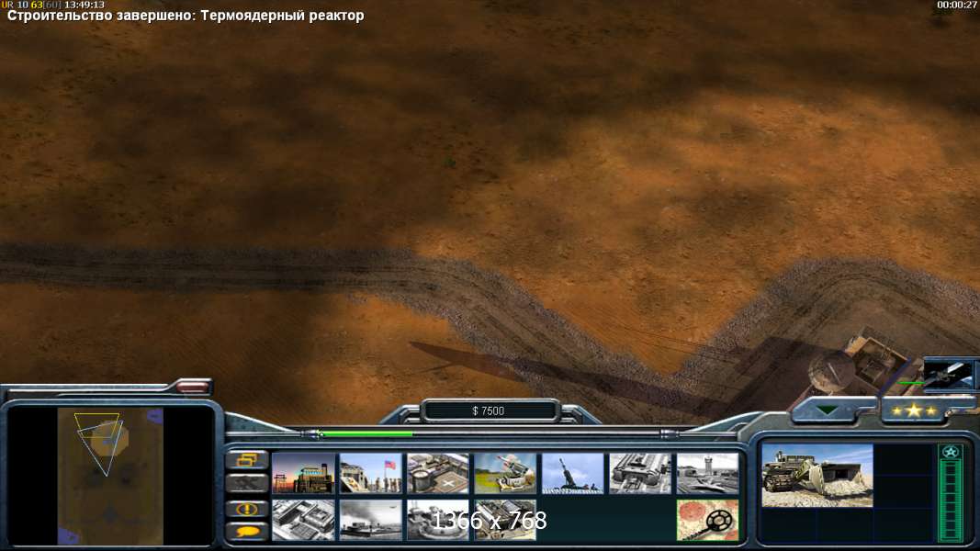Click the green experience level bar
This screenshot has height=551, width=980.
point(951,500)
